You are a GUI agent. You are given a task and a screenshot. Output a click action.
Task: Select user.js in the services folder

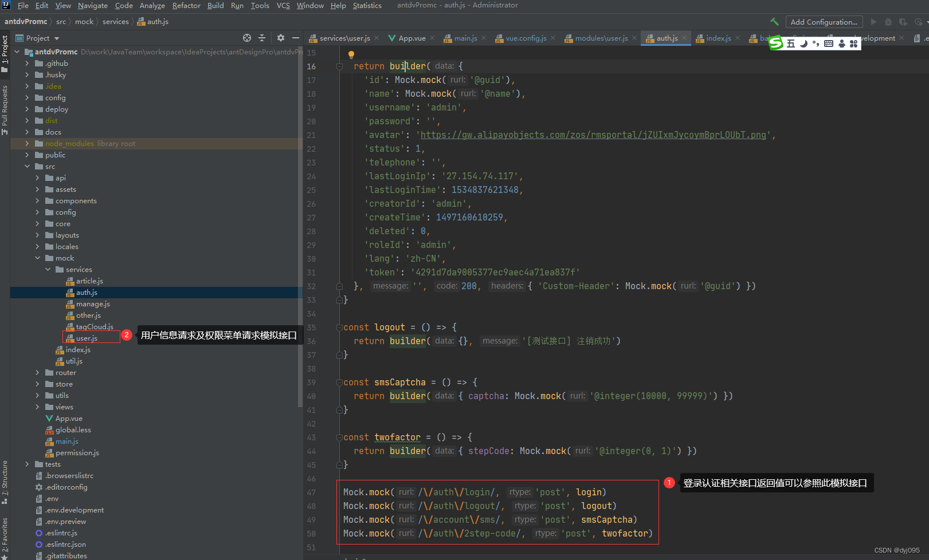[x=87, y=338]
